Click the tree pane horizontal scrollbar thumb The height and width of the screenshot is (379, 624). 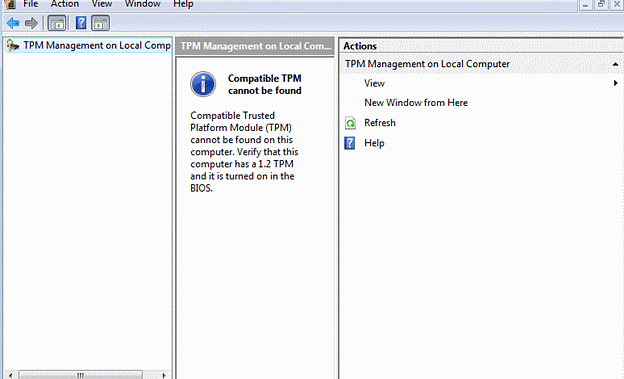click(80, 375)
